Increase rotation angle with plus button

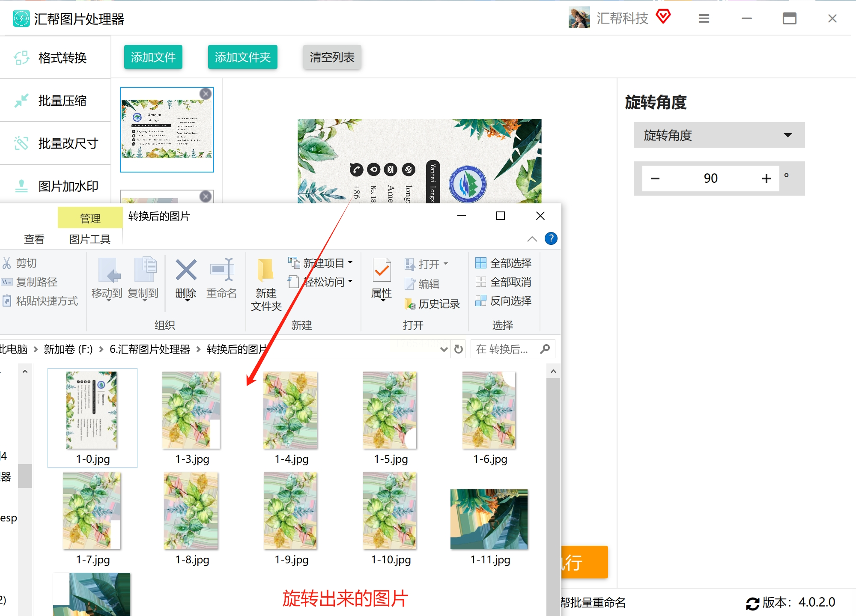click(x=766, y=178)
